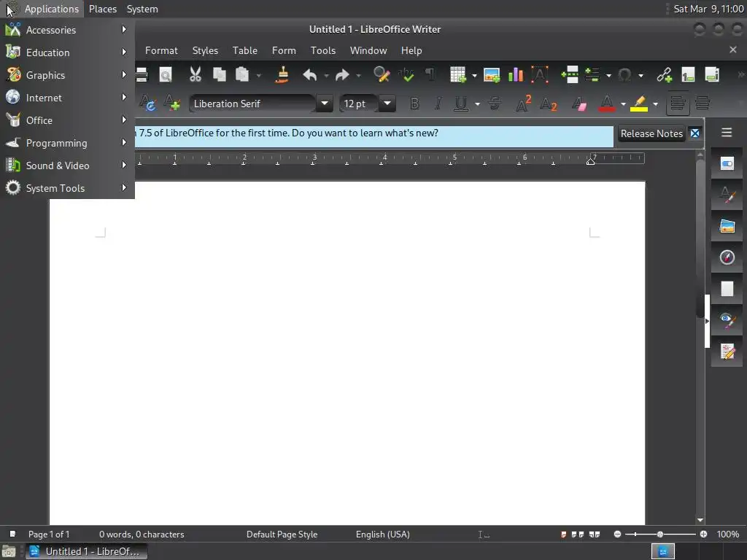This screenshot has width=747, height=560.
Task: Adjust the zoom slider handle
Action: click(659, 534)
